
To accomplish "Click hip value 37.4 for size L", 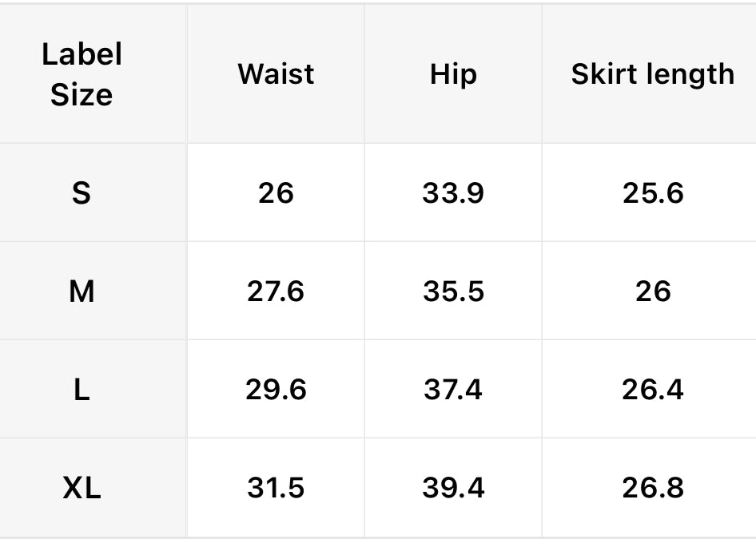I will [453, 390].
